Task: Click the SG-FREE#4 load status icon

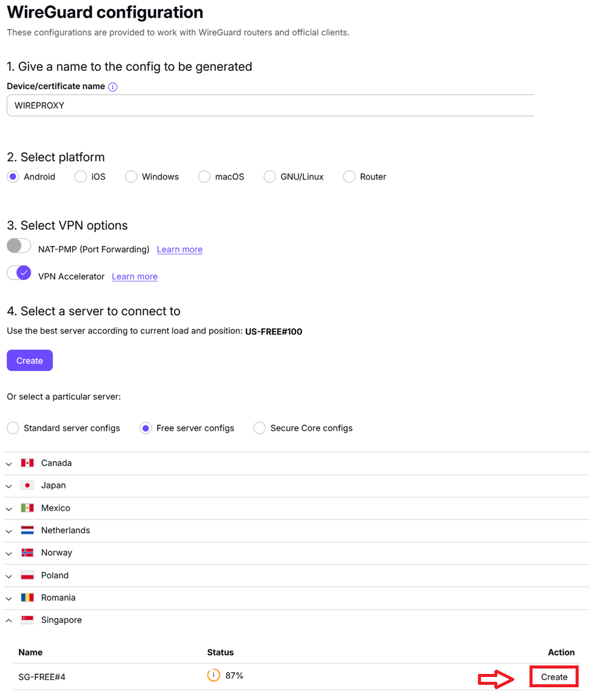Action: tap(214, 675)
